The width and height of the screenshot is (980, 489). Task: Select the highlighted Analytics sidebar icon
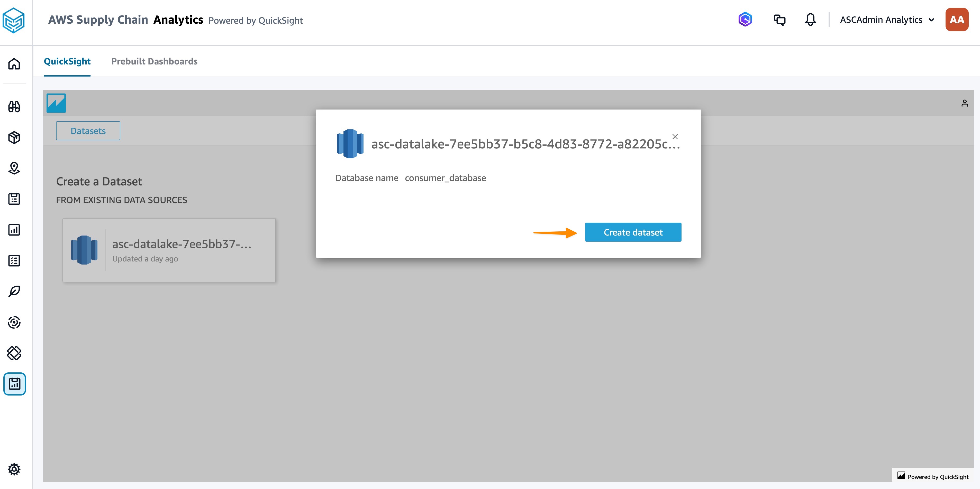14,384
